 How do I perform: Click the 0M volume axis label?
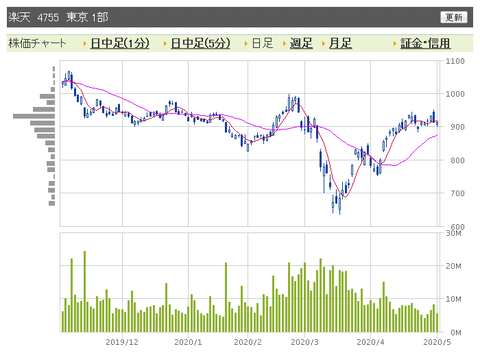point(456,332)
